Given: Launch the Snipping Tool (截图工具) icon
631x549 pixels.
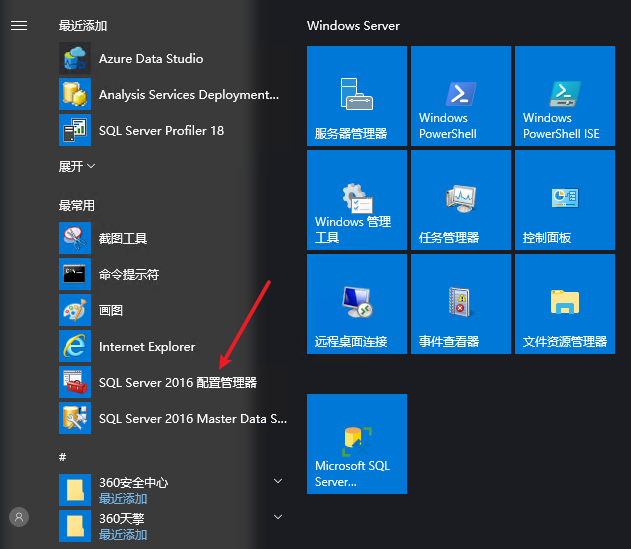Looking at the screenshot, I should pyautogui.click(x=75, y=238).
